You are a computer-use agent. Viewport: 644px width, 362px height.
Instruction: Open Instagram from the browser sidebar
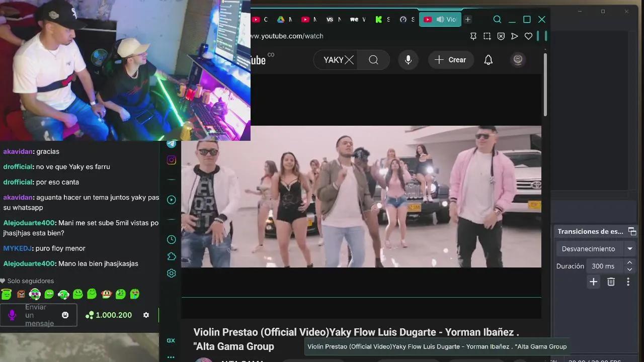point(171,160)
